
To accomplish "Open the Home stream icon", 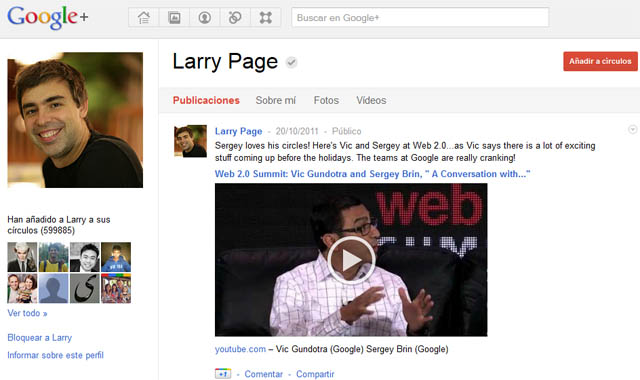I will [x=144, y=18].
